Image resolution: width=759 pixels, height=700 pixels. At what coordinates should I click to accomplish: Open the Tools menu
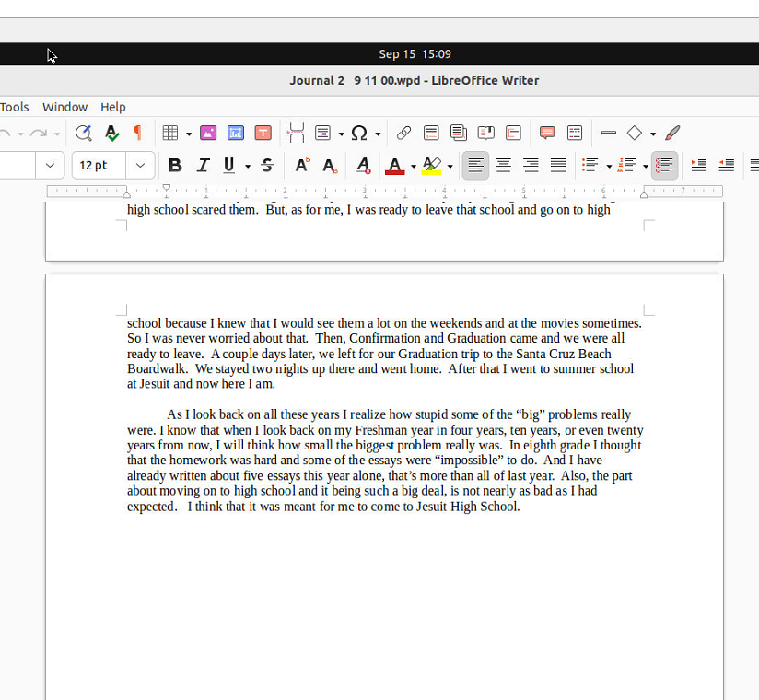[14, 107]
